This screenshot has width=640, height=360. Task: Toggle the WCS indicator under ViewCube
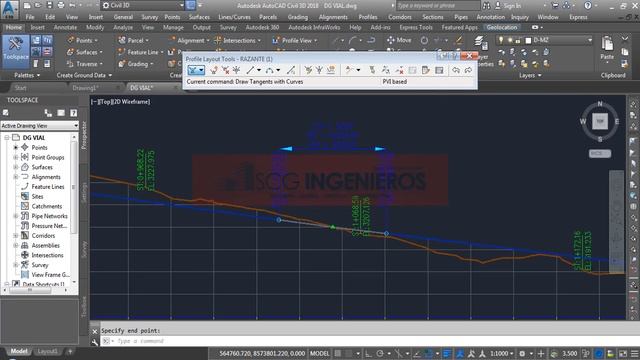(x=600, y=153)
